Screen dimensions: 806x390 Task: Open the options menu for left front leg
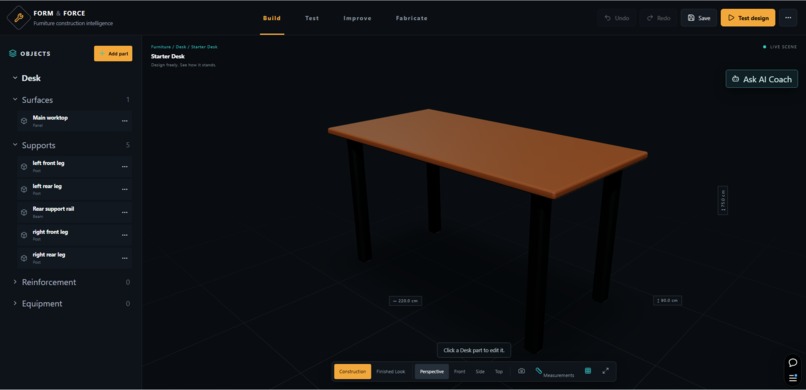pos(124,166)
